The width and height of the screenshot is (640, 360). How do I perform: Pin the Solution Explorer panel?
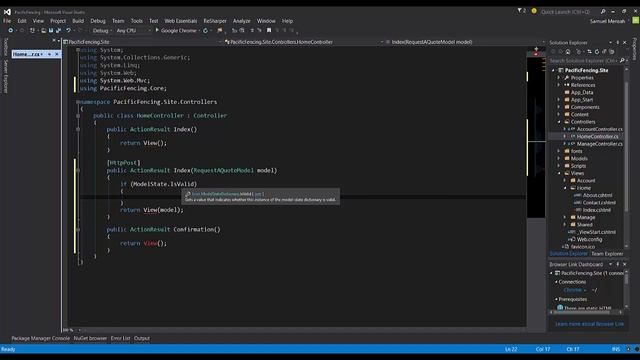[x=618, y=42]
